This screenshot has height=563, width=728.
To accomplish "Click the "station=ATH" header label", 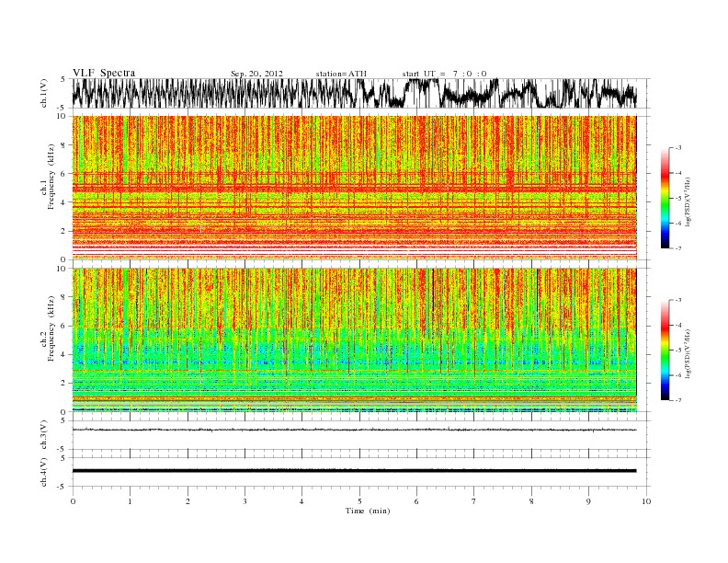I will pyautogui.click(x=341, y=74).
